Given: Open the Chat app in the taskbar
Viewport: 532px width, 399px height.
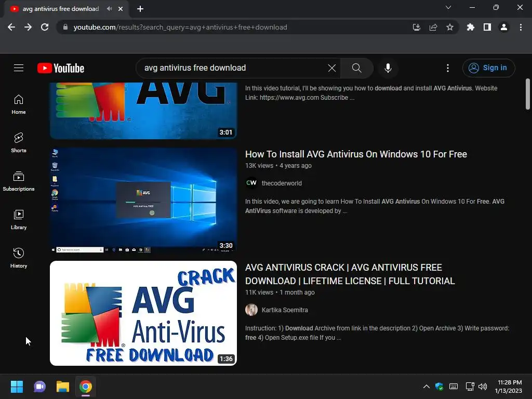Looking at the screenshot, I should [x=39, y=387].
